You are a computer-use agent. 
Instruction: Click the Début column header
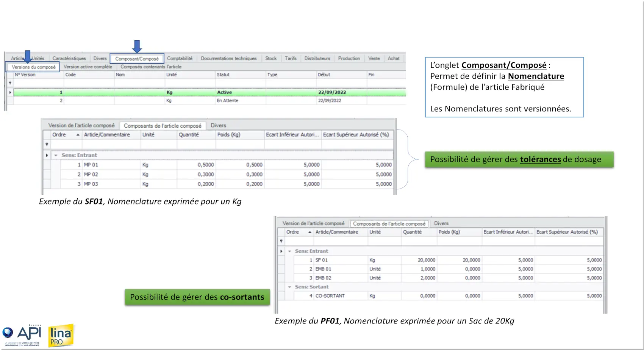click(x=341, y=75)
